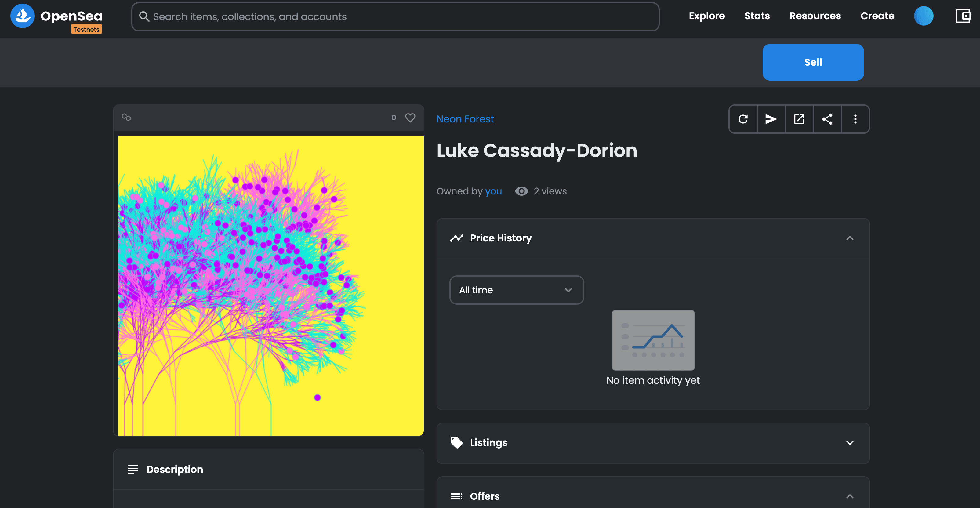Collapse the Offers section

pyautogui.click(x=850, y=496)
